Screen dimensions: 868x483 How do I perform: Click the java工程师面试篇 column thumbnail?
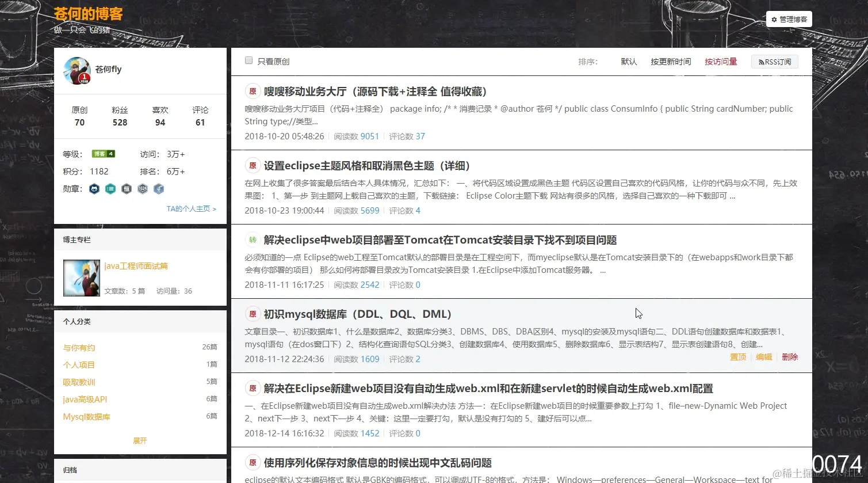pyautogui.click(x=82, y=278)
